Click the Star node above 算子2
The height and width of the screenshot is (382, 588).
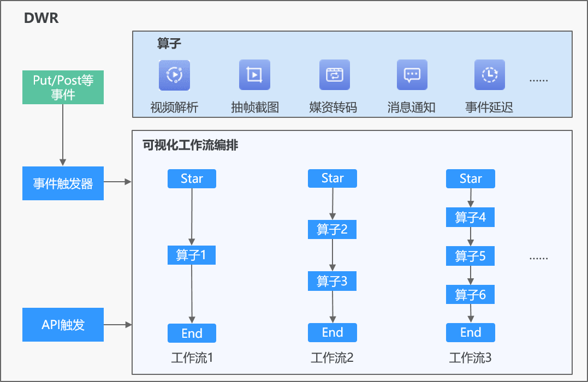click(332, 178)
